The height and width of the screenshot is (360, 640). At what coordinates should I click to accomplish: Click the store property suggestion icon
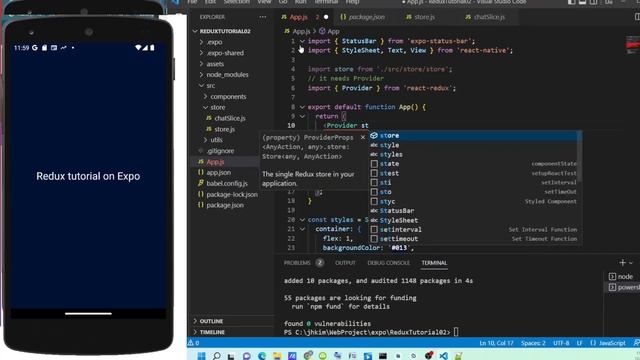(x=374, y=136)
